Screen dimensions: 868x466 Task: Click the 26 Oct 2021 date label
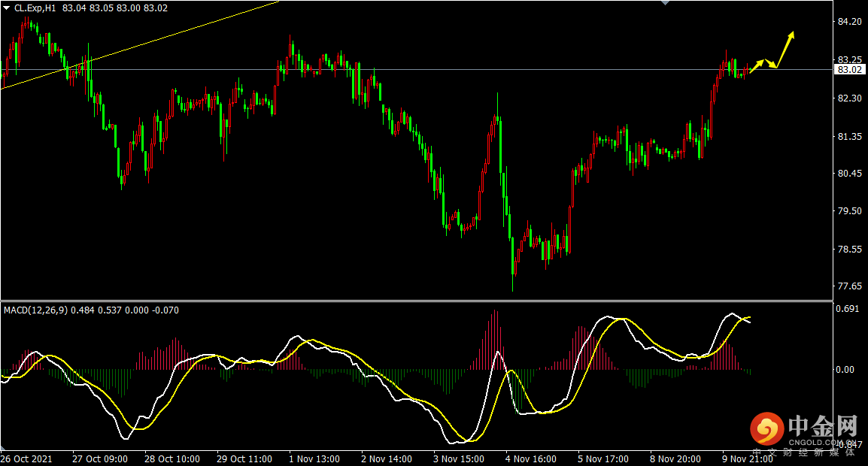(27, 458)
